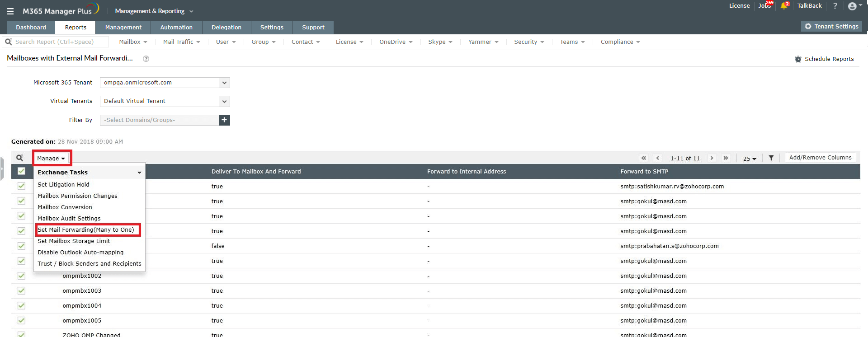Image resolution: width=868 pixels, height=337 pixels.
Task: Sort by Forward to Internal Address column
Action: 467,172
